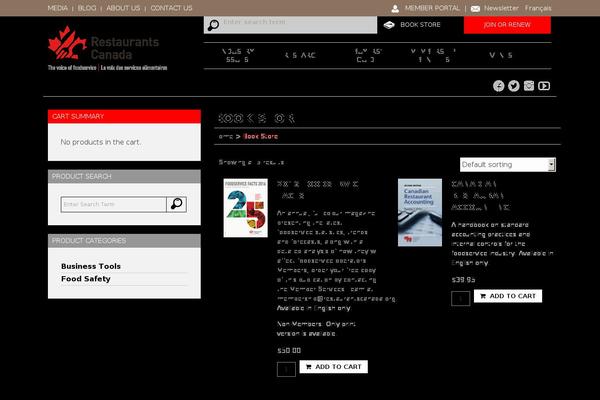Open the BOOK STORE link
This screenshot has height=400, width=600.
pyautogui.click(x=420, y=24)
